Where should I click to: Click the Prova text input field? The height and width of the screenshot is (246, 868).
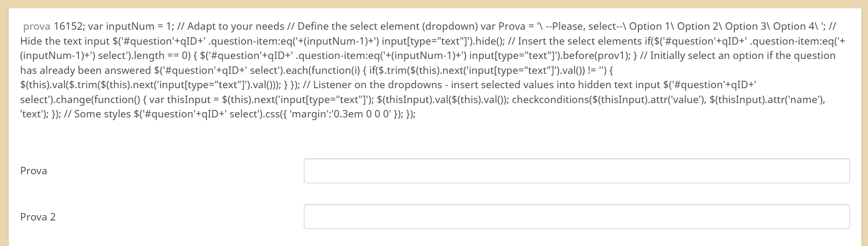pos(576,171)
